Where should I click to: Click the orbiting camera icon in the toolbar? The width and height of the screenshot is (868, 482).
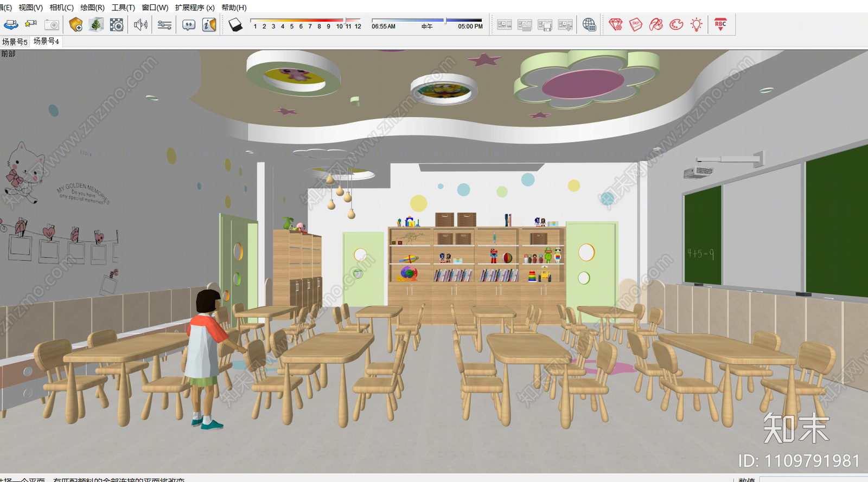coord(11,24)
